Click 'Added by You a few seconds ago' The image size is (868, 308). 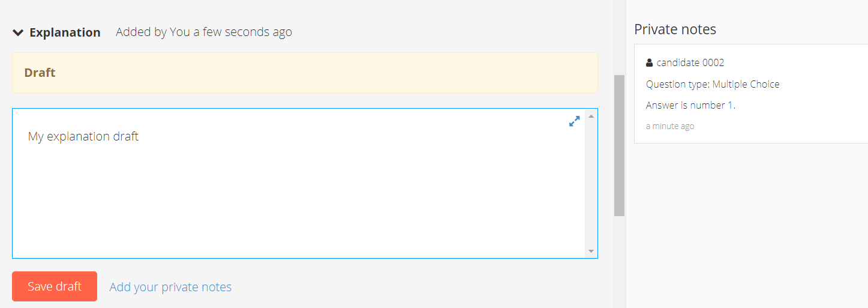pos(204,32)
